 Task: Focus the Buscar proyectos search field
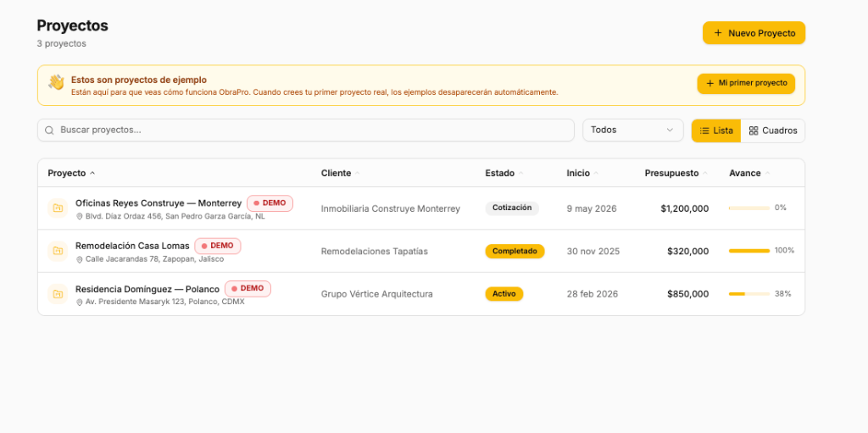(305, 130)
